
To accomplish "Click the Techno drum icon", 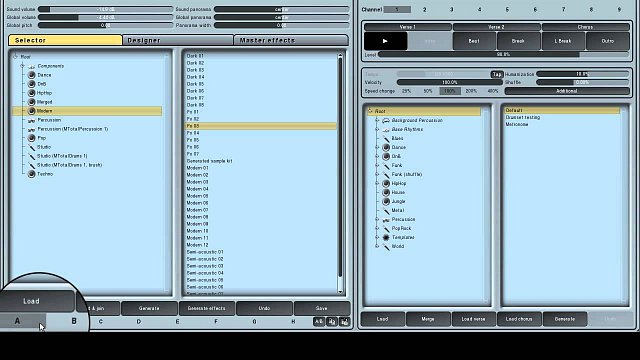I will [x=31, y=174].
